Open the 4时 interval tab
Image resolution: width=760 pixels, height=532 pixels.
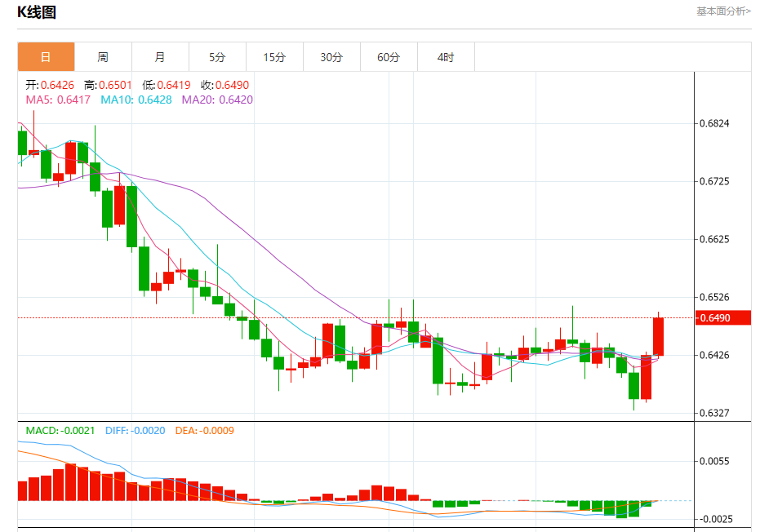[446, 57]
